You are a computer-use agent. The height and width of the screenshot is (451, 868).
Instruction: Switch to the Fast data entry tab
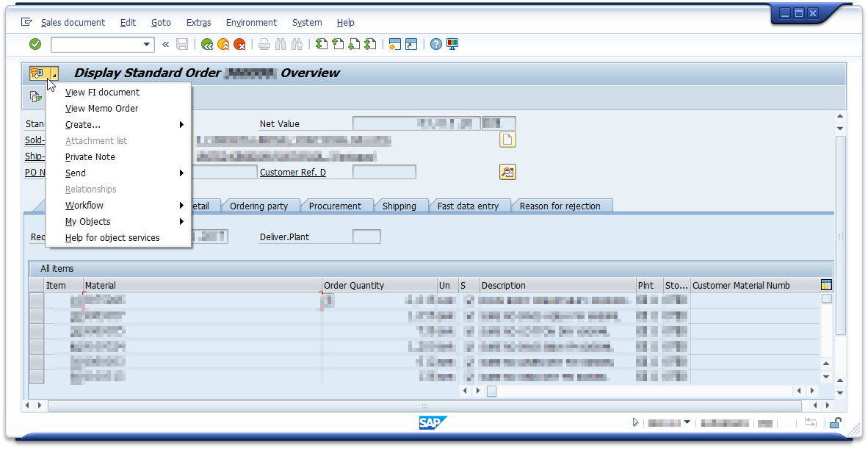469,206
